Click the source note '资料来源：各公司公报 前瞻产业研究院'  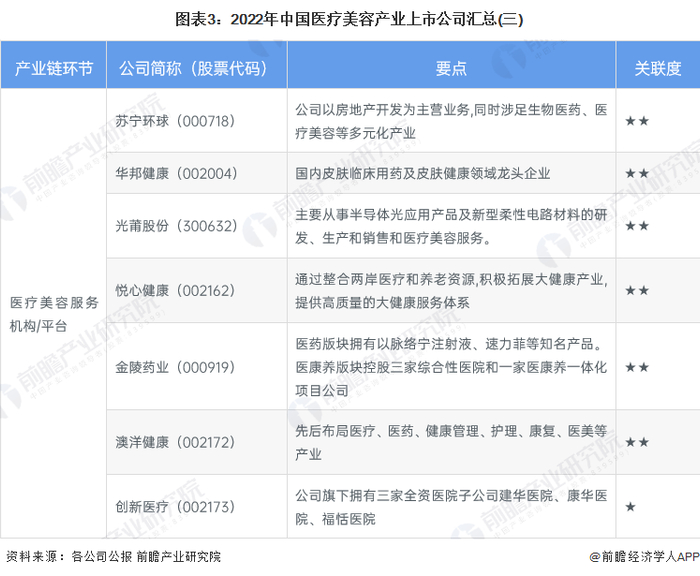pos(113,556)
